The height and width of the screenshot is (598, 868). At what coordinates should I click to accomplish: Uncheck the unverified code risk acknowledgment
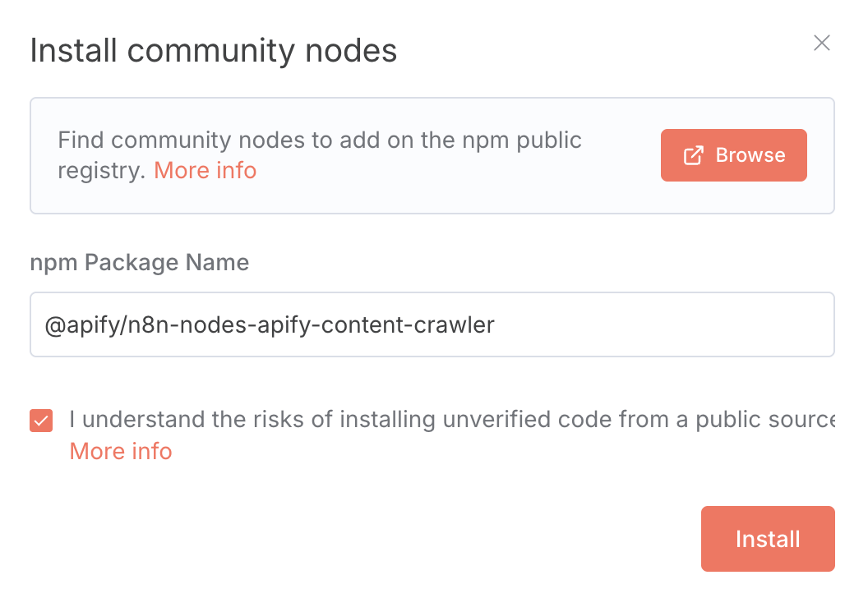coord(41,420)
